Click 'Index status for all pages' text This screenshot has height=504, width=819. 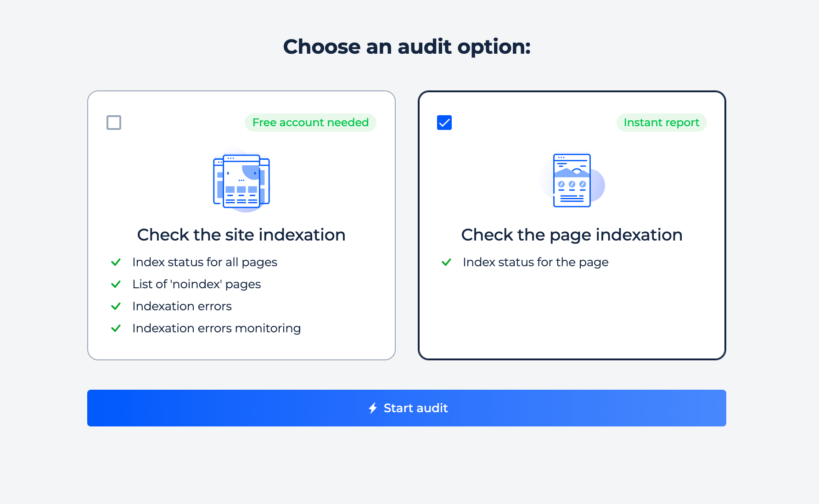pos(205,262)
